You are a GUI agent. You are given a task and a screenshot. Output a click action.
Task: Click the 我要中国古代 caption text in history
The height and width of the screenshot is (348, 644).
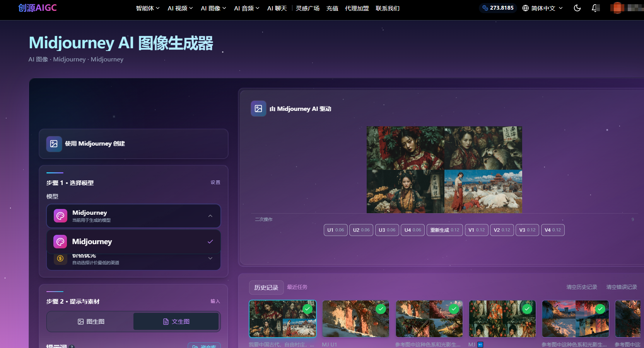click(x=282, y=345)
